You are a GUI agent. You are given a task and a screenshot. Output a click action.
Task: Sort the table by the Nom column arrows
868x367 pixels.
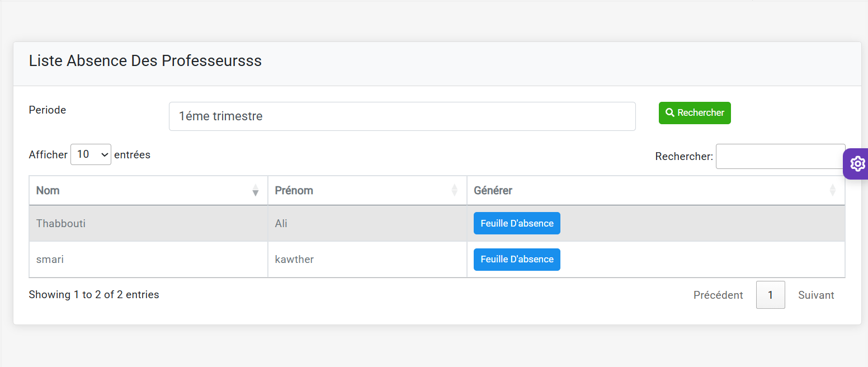pyautogui.click(x=256, y=191)
